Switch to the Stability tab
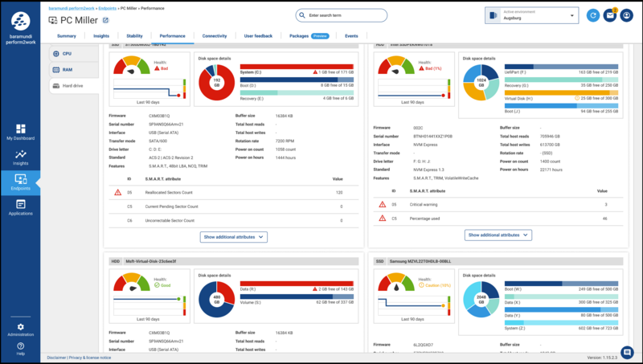This screenshot has width=643, height=364. (134, 36)
